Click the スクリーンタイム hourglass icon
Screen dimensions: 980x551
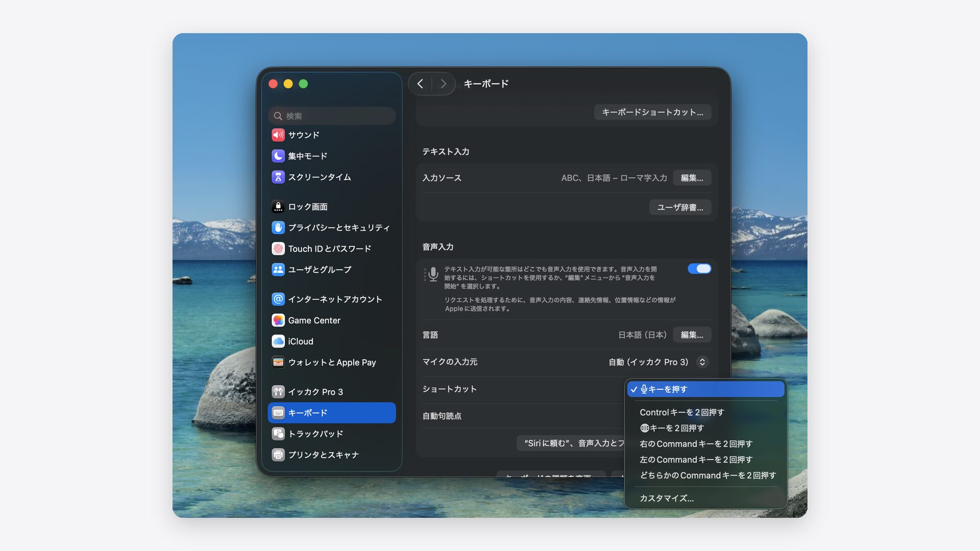[278, 177]
